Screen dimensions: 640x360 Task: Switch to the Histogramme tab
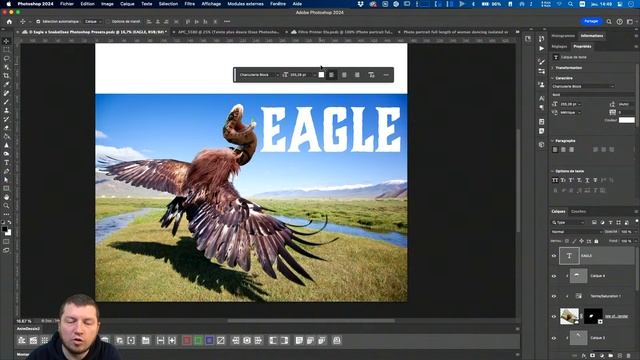tap(563, 36)
